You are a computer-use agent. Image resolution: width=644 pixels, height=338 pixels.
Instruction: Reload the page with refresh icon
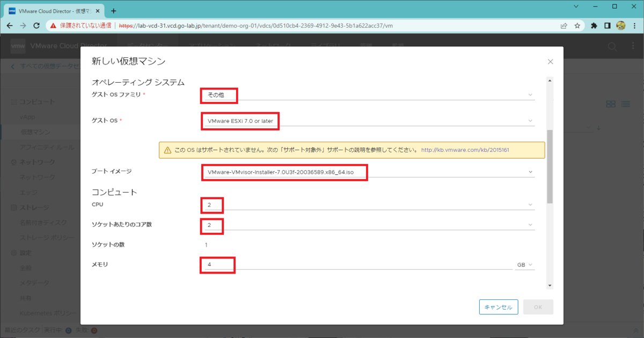tap(36, 25)
